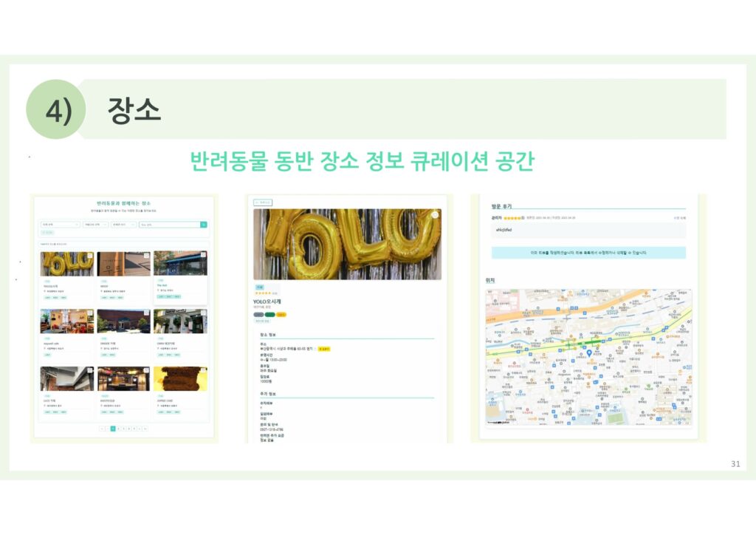The image size is (756, 535).
Task: Bookmark the chocolate cake card via its corner icon
Action: coord(204,370)
